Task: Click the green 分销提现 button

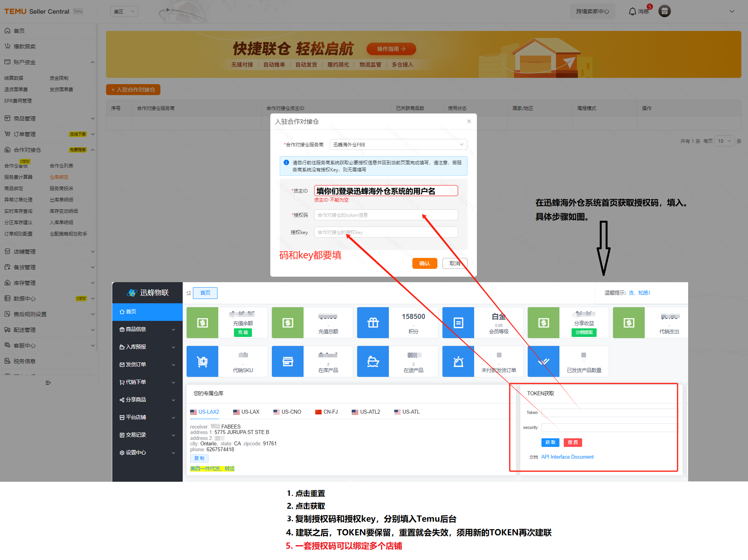Action: [584, 332]
